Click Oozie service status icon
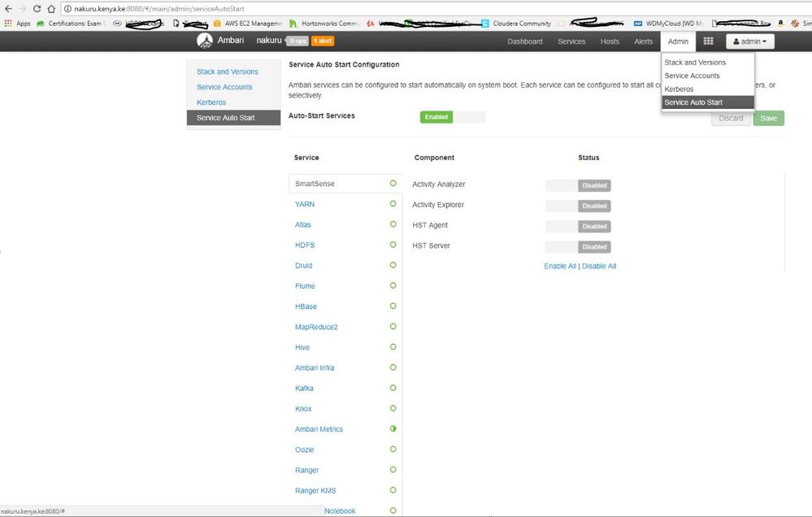The width and height of the screenshot is (812, 517). [x=393, y=450]
